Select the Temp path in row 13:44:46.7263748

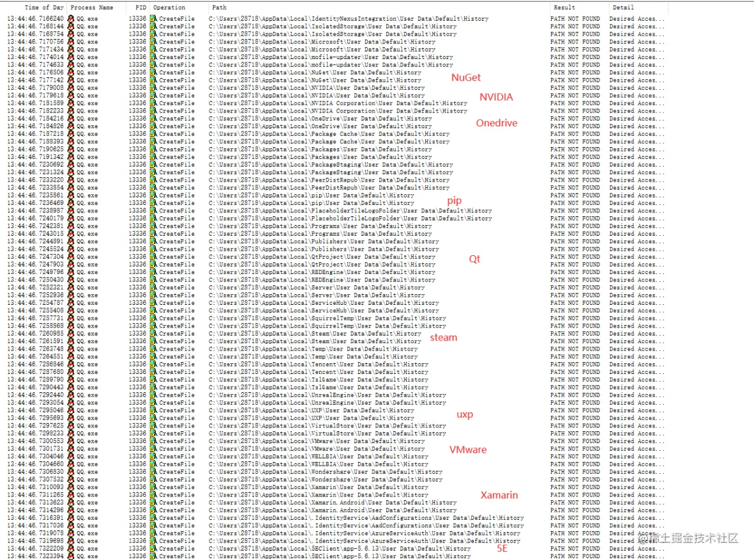pyautogui.click(x=314, y=349)
